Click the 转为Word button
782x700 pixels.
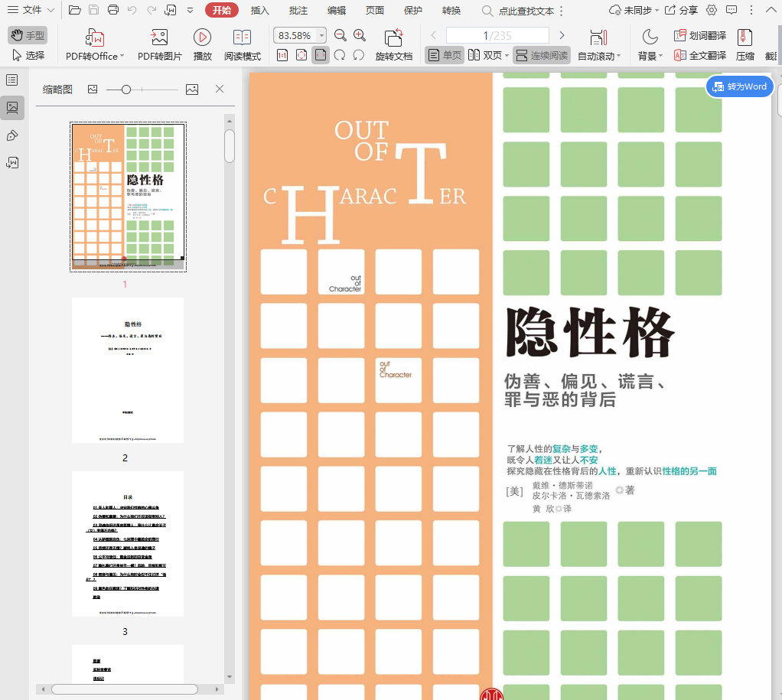[740, 86]
